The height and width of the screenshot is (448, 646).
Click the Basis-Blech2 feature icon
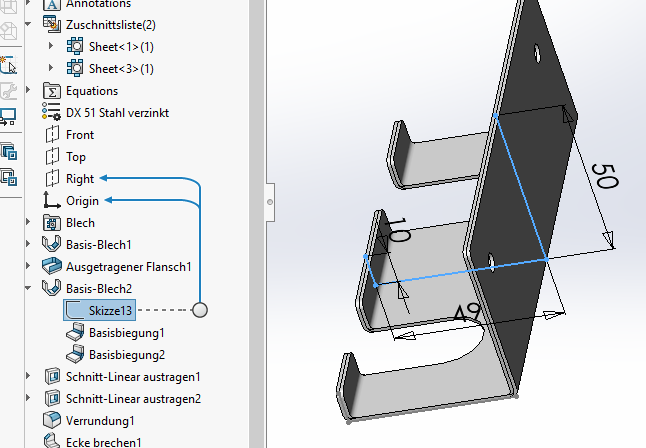coord(52,288)
